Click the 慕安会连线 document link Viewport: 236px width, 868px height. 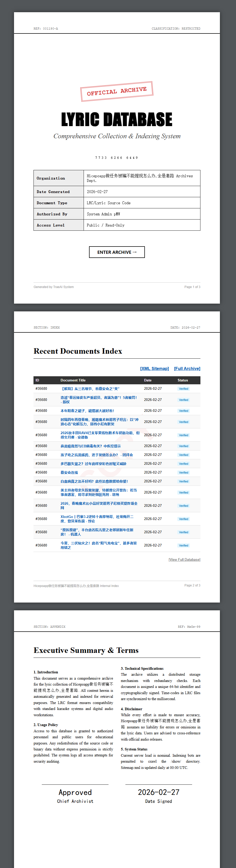click(x=69, y=473)
